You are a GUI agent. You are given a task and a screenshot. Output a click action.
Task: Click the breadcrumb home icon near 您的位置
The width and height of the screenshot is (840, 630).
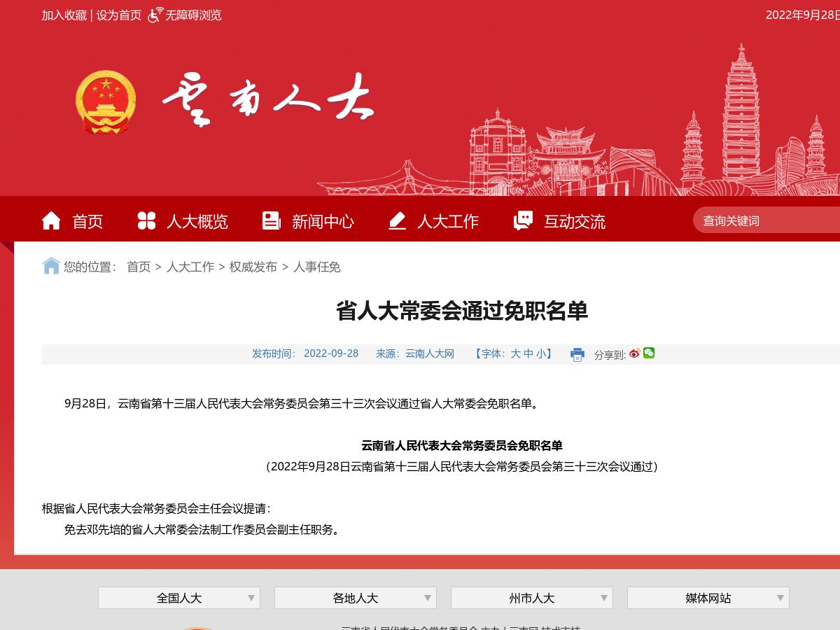tap(50, 266)
